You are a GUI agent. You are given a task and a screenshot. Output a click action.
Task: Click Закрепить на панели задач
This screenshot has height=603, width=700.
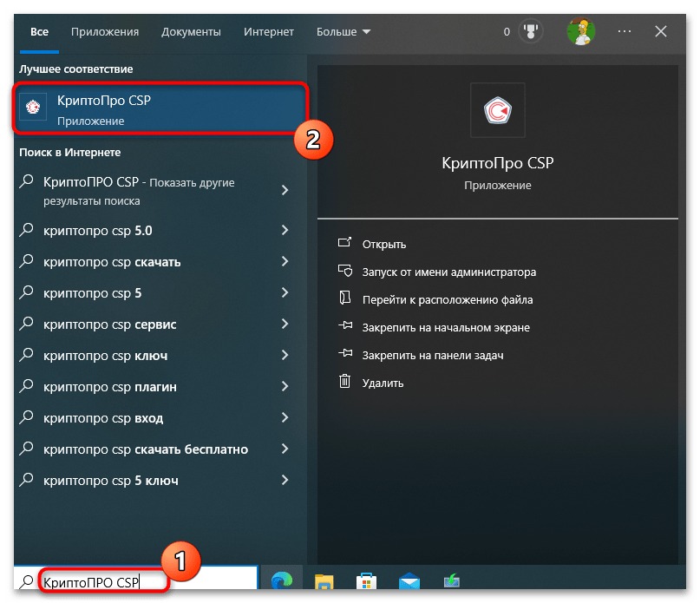click(433, 355)
